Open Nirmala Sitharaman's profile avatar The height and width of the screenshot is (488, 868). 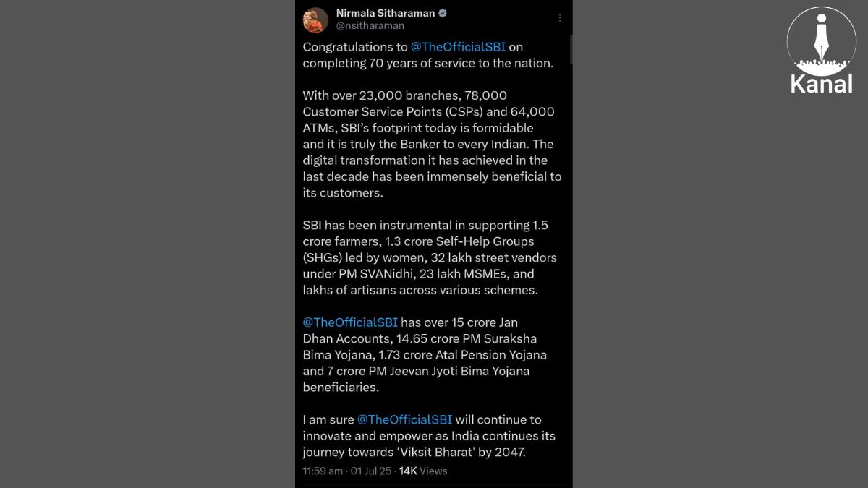(x=315, y=20)
